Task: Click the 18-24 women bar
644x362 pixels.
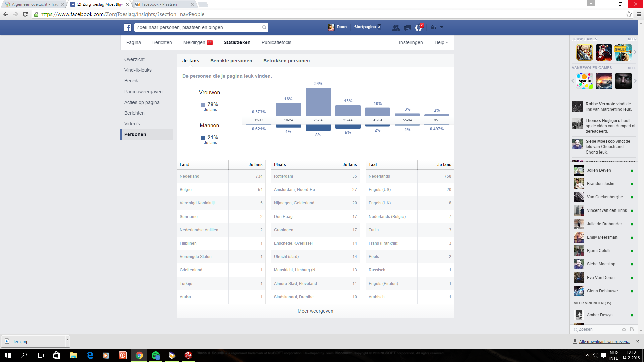Action: [x=288, y=110]
